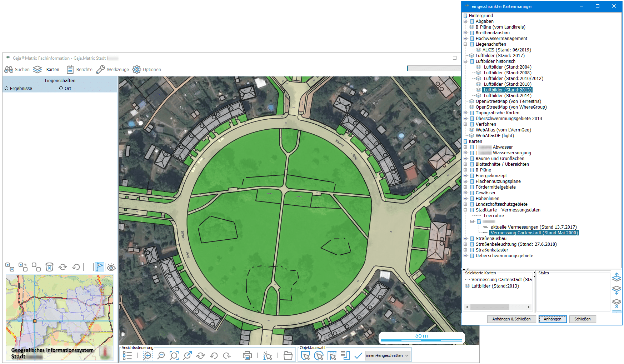
Task: Click the trash bin delete-selection icon
Action: pos(49,267)
